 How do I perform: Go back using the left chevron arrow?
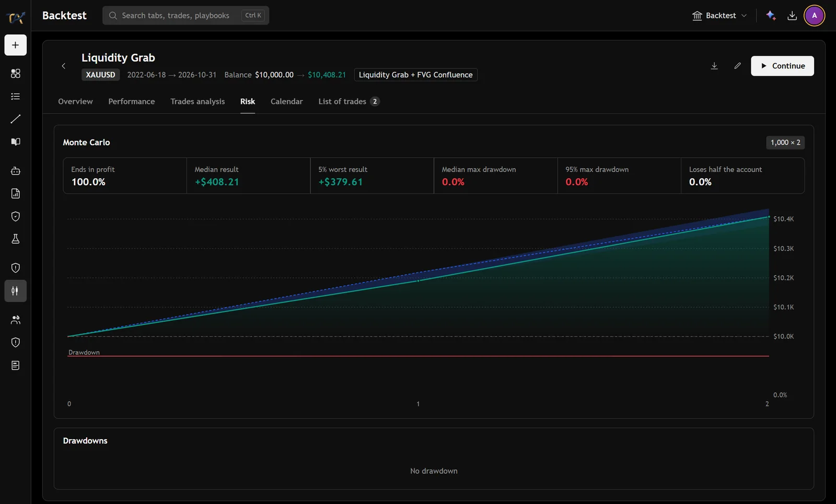[x=64, y=66]
